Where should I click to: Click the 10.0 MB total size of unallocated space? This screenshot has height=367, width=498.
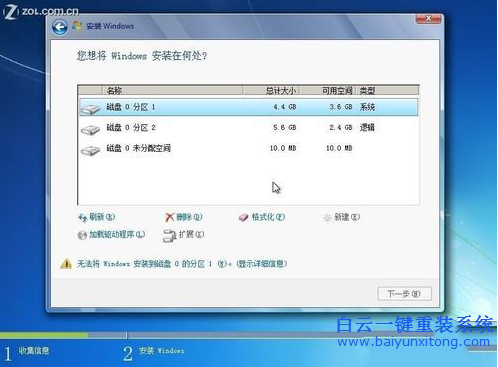click(283, 148)
